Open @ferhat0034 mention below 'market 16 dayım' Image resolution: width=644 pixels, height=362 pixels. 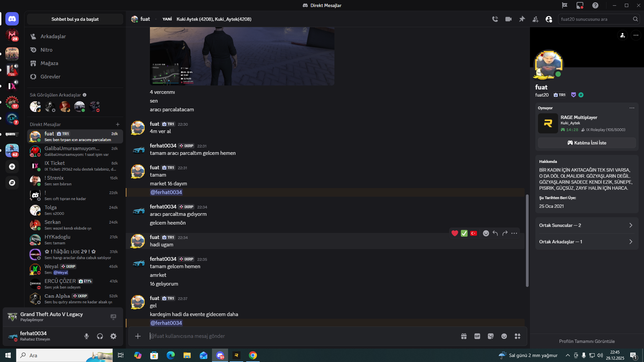click(x=166, y=192)
